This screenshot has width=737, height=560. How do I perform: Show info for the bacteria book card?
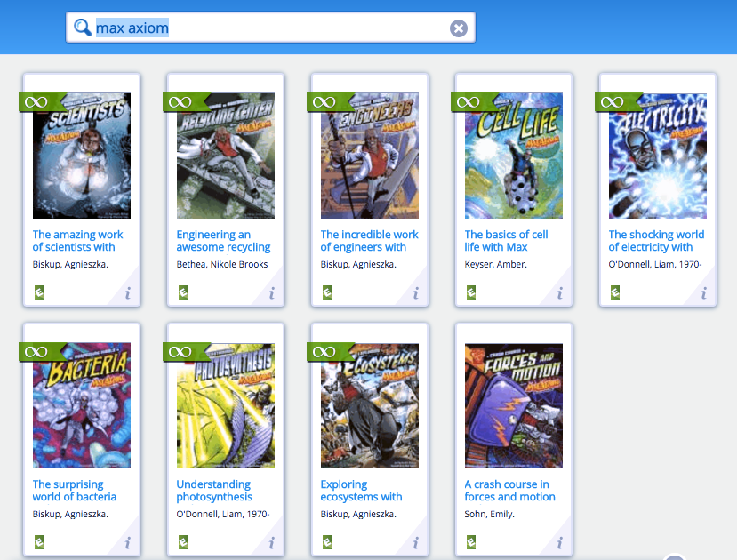pyautogui.click(x=127, y=544)
